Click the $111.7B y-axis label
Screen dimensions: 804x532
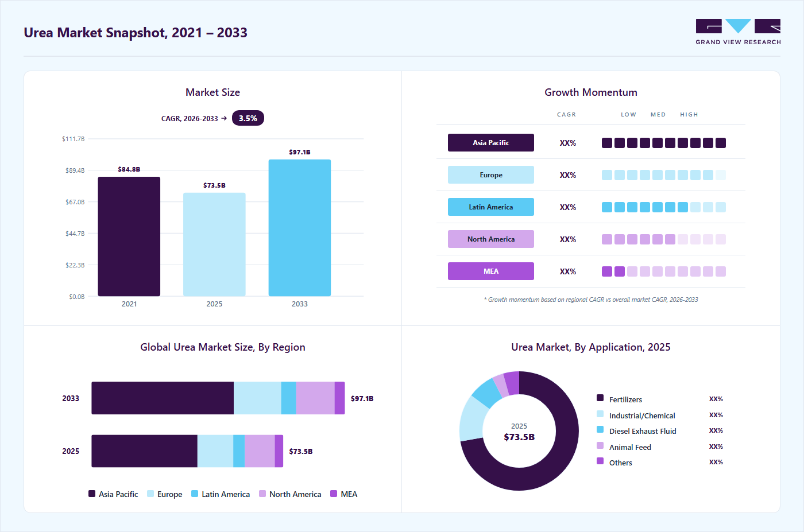click(x=74, y=139)
